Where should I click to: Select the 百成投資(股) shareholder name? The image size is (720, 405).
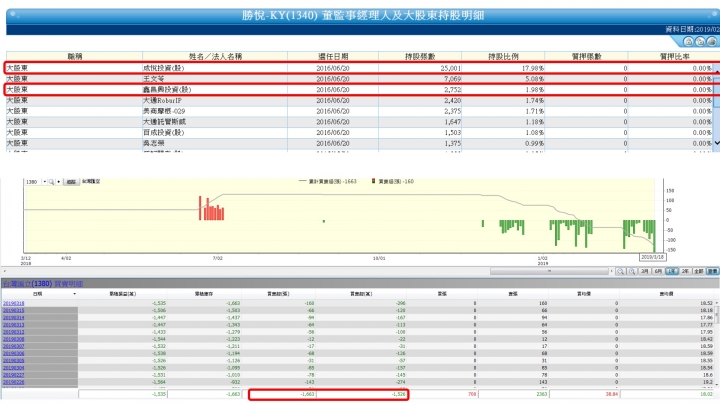[x=163, y=132]
